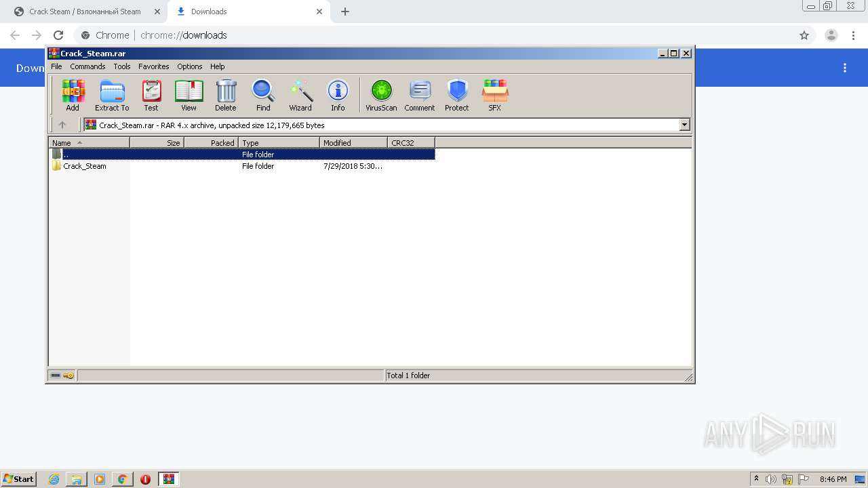This screenshot has width=868, height=488.
Task: Switch to Chrome in taskbar
Action: pyautogui.click(x=122, y=479)
